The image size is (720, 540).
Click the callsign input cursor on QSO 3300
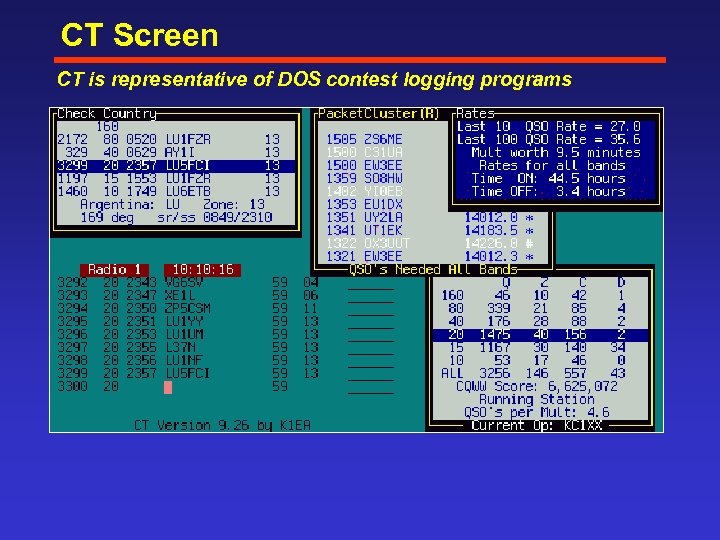(x=168, y=388)
